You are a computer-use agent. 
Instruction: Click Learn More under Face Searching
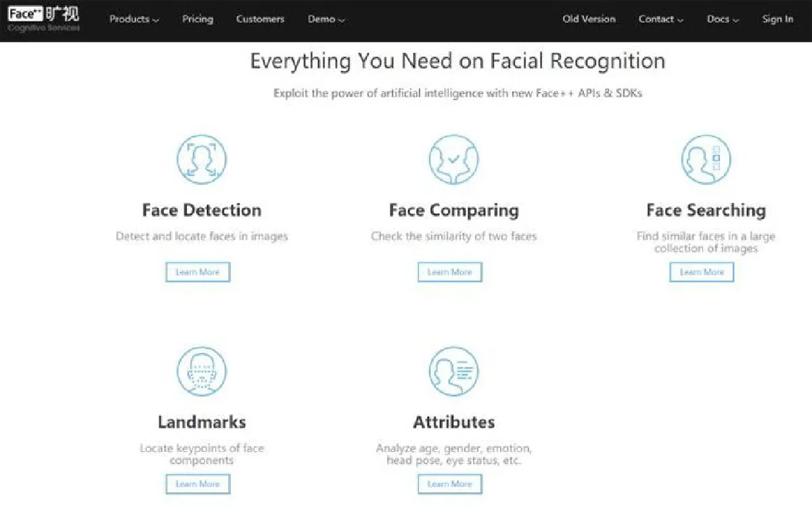coord(702,272)
